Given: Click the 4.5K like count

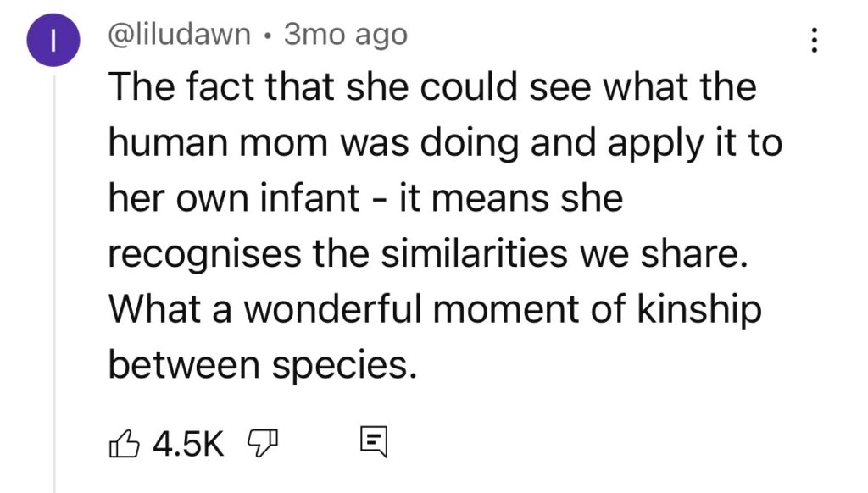Looking at the screenshot, I should [187, 442].
